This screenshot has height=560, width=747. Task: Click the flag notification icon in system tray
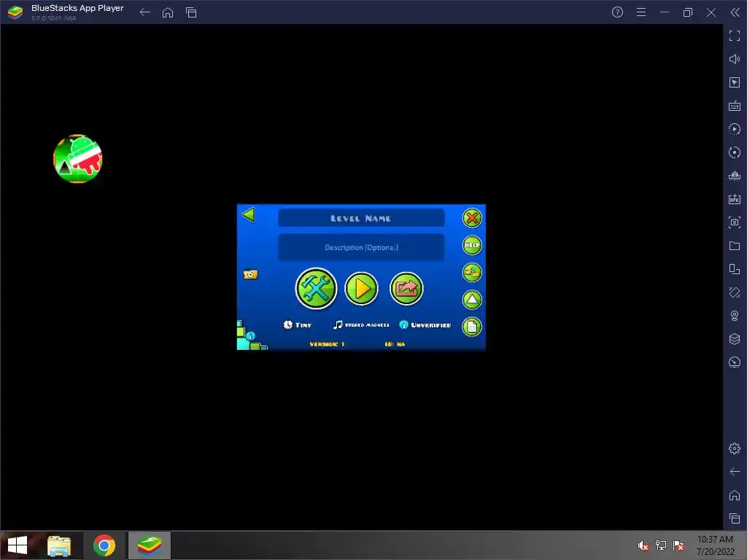tap(678, 545)
